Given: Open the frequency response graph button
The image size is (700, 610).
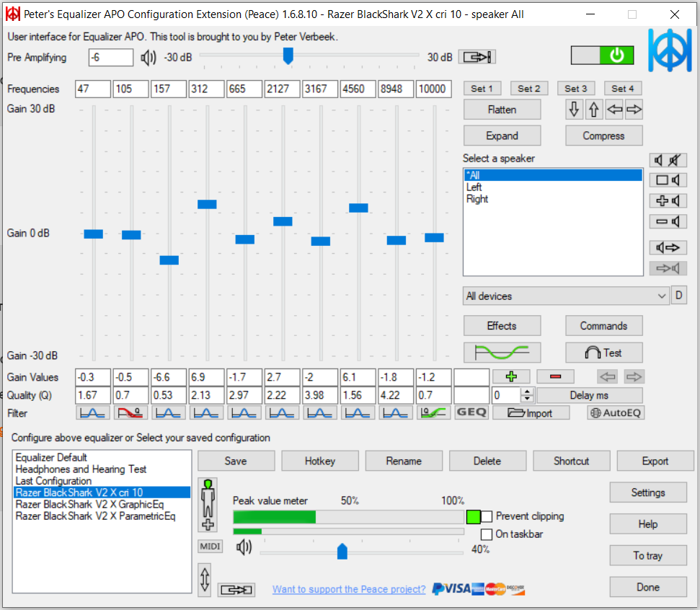Looking at the screenshot, I should [x=502, y=353].
